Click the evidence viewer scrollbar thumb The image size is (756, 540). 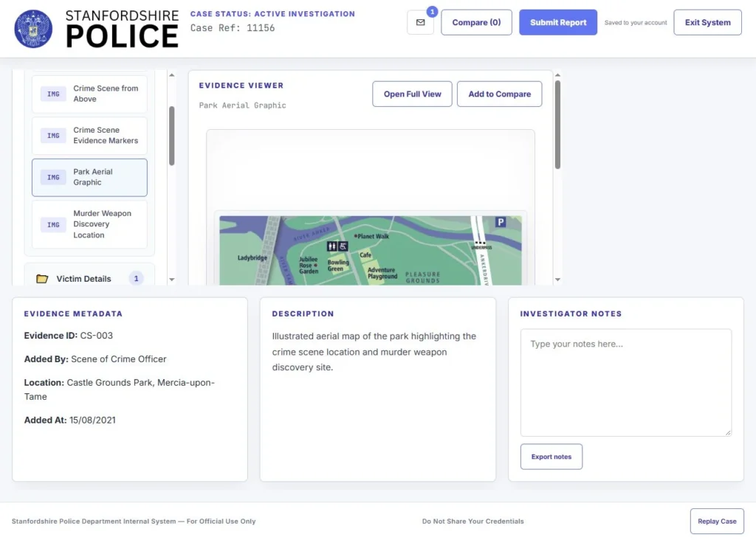[x=557, y=124]
